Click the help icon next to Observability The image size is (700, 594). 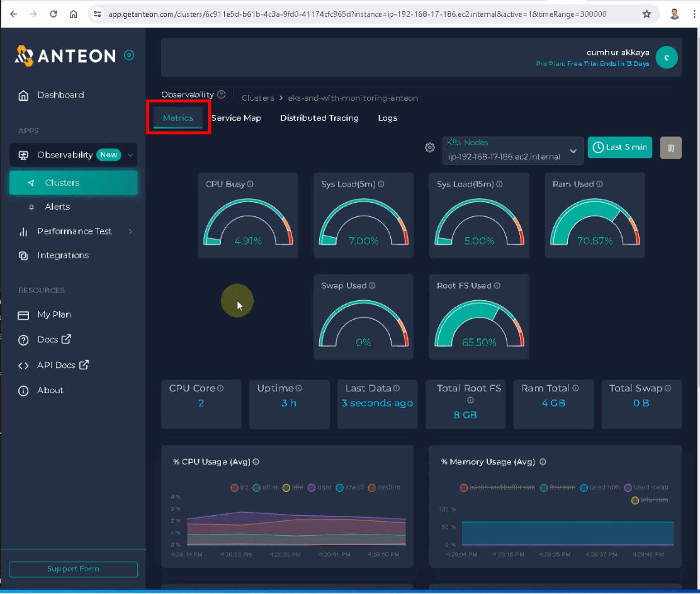221,95
